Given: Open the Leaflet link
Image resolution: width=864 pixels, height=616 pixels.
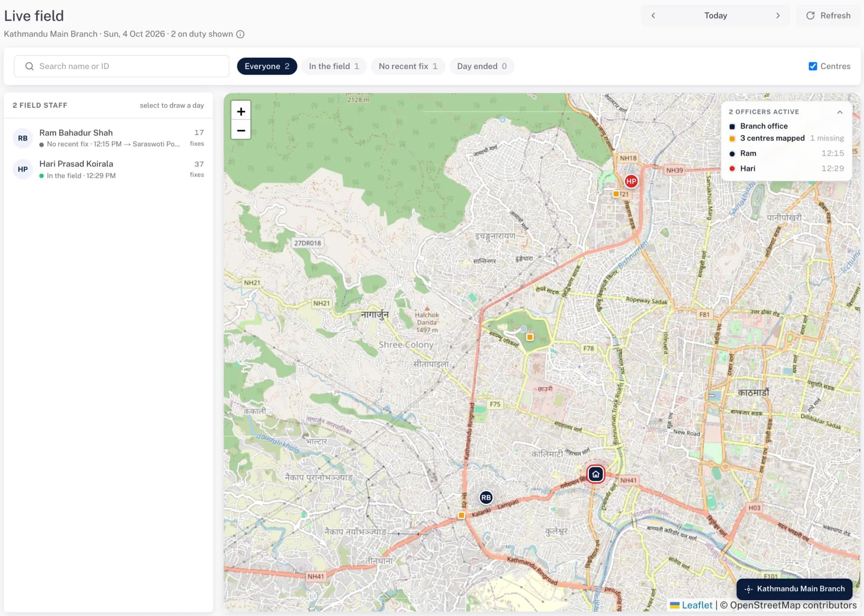Looking at the screenshot, I should 691,605.
